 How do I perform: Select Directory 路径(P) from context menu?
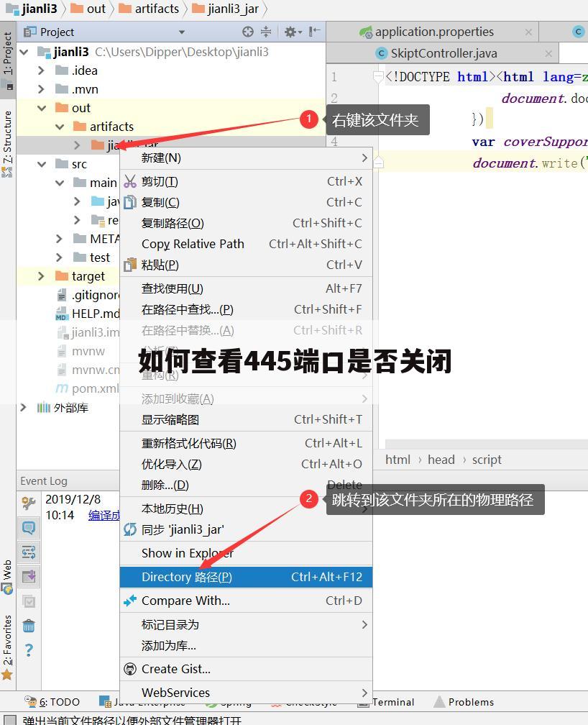[187, 577]
